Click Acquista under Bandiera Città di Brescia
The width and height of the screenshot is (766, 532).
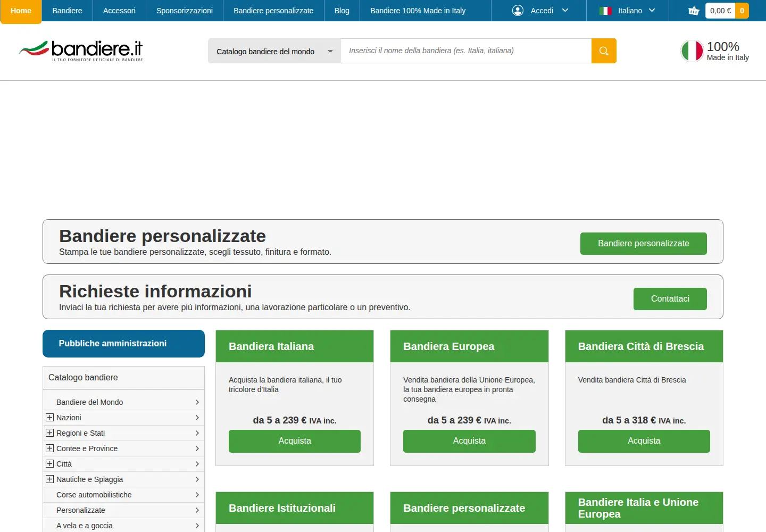click(x=644, y=441)
